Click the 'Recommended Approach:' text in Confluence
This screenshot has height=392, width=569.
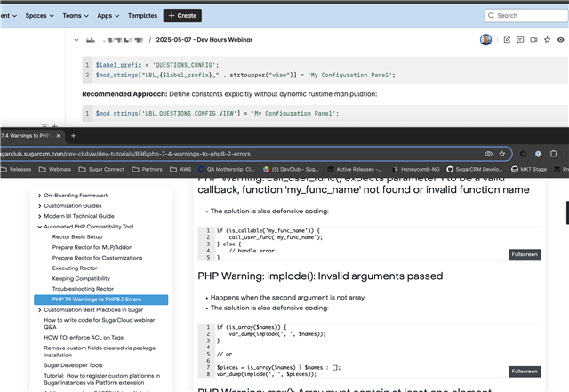[x=124, y=94]
